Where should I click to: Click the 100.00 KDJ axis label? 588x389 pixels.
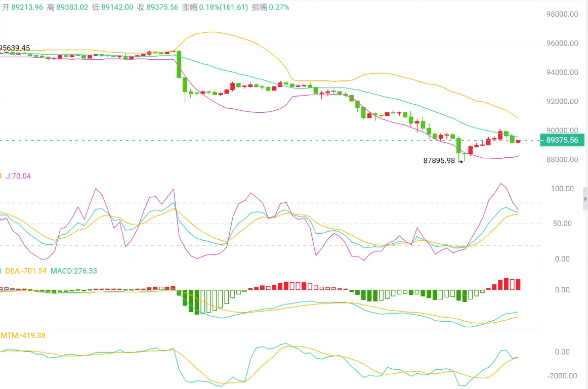tap(562, 189)
